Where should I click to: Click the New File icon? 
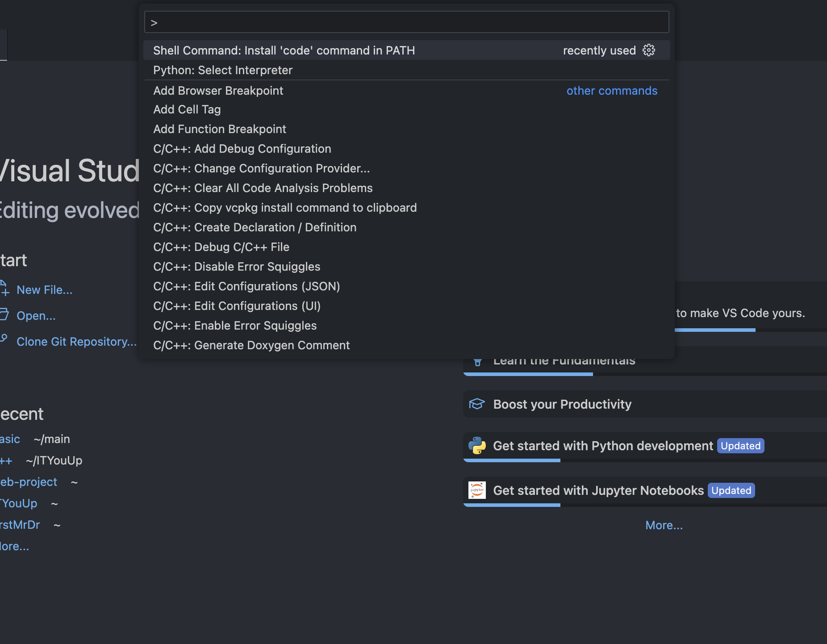pyautogui.click(x=4, y=289)
